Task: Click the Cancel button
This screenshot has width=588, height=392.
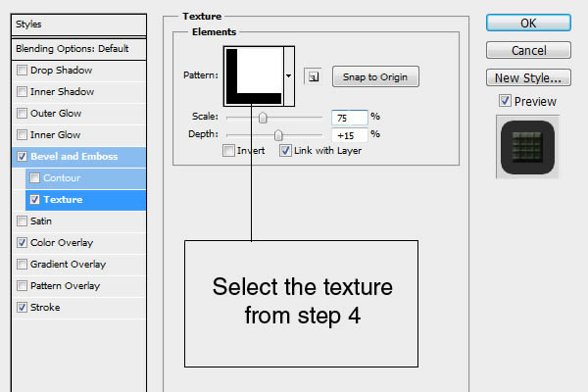Action: 528,50
